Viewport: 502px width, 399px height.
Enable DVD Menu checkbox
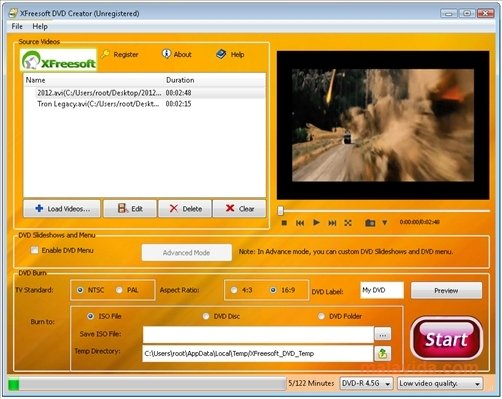click(34, 250)
